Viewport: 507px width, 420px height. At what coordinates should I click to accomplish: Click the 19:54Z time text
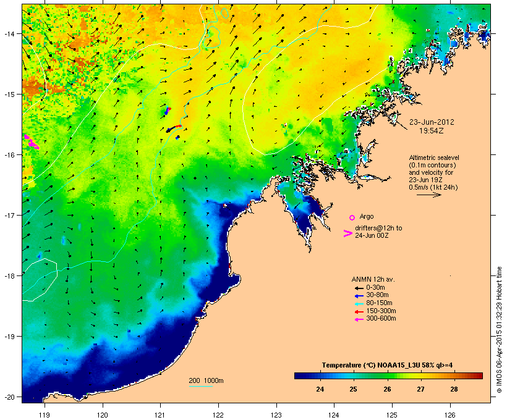(432, 131)
